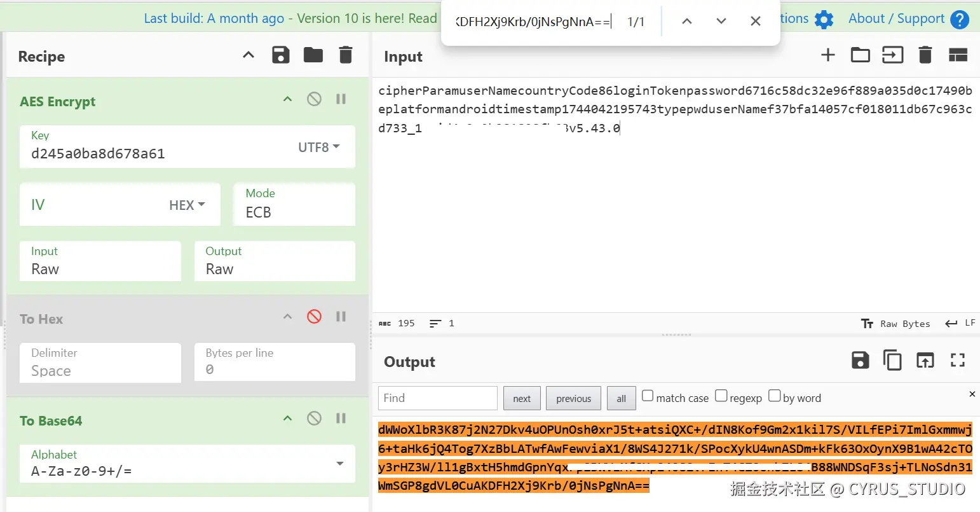The height and width of the screenshot is (512, 980).
Task: Open Key format UTF8 dropdown
Action: pyautogui.click(x=319, y=147)
